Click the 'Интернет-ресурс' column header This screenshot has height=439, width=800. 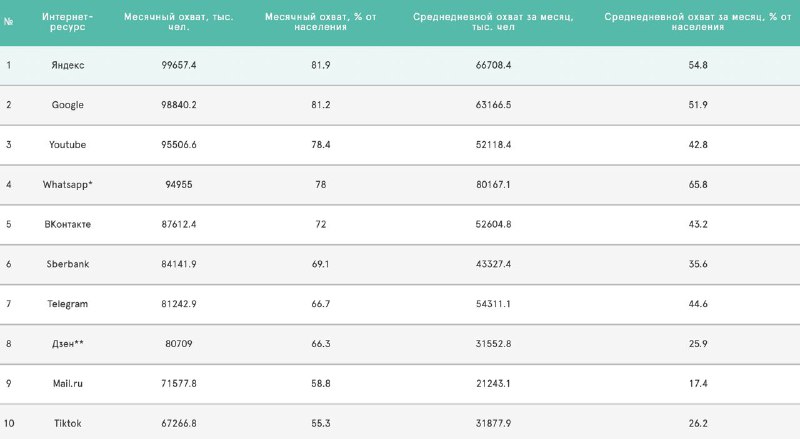(67, 21)
